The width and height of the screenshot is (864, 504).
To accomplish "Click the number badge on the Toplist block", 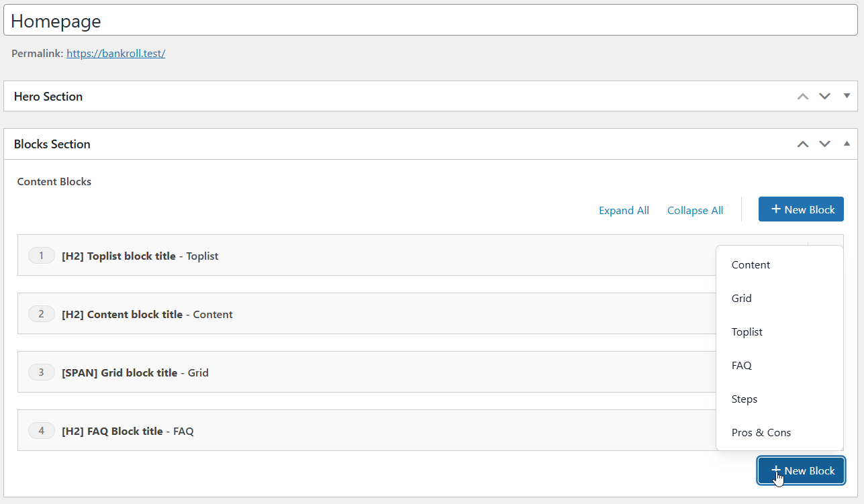I will pyautogui.click(x=41, y=255).
